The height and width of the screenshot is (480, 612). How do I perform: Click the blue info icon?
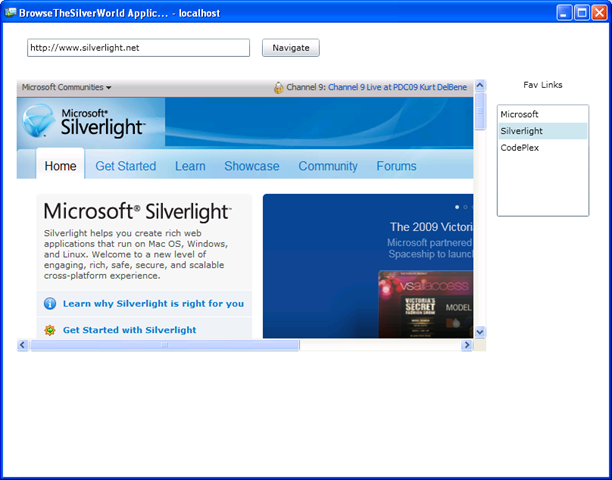(50, 304)
